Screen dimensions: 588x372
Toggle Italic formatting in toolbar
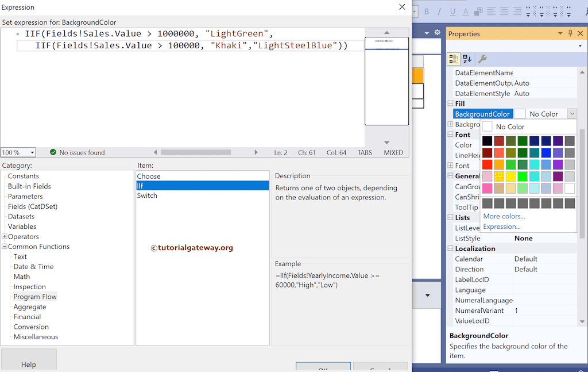pyautogui.click(x=440, y=11)
